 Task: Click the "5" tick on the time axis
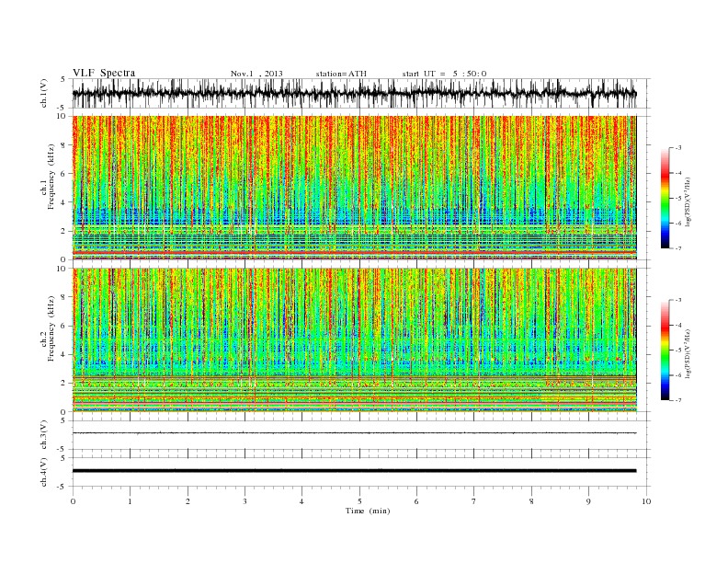tap(359, 501)
